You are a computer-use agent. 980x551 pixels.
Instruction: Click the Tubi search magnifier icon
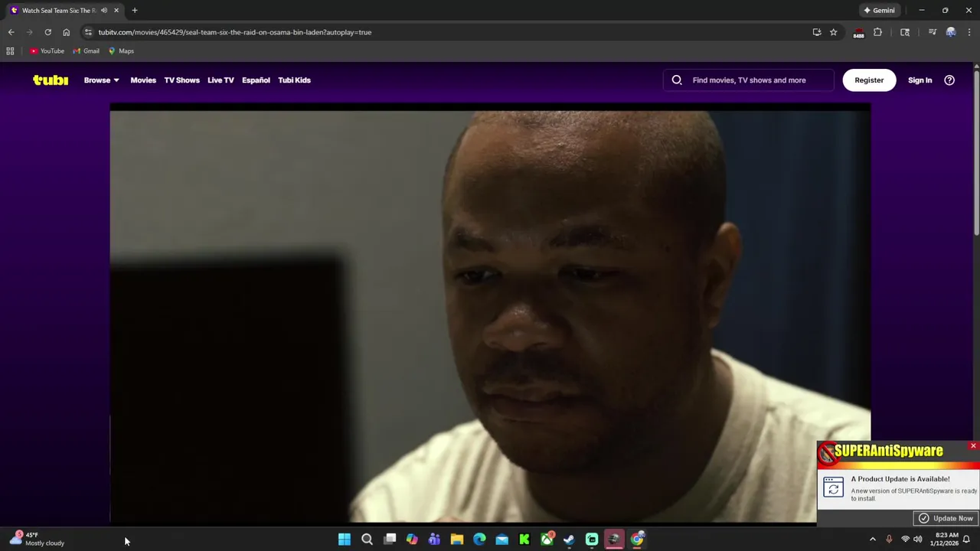677,80
